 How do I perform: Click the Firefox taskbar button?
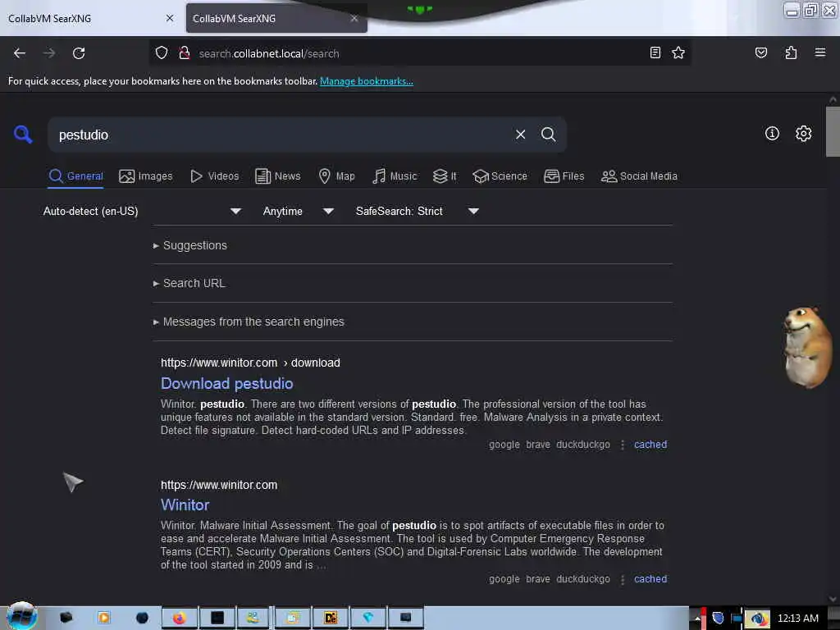pyautogui.click(x=180, y=619)
